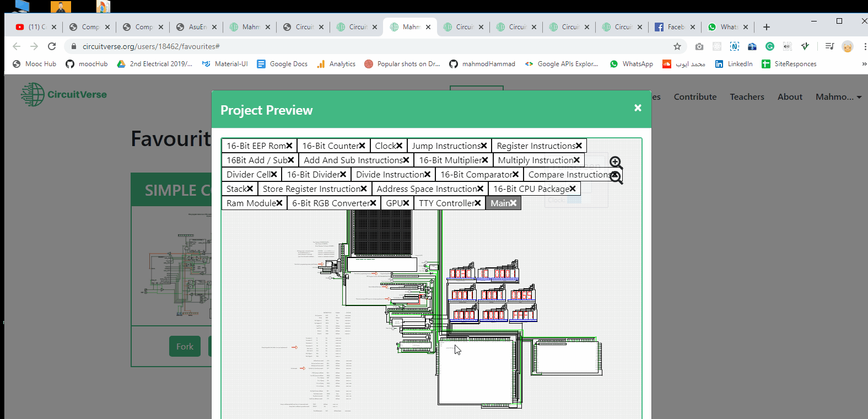Close the 16Bit Add / Sub tab
Image resolution: width=868 pixels, height=419 pixels.
[x=291, y=160]
